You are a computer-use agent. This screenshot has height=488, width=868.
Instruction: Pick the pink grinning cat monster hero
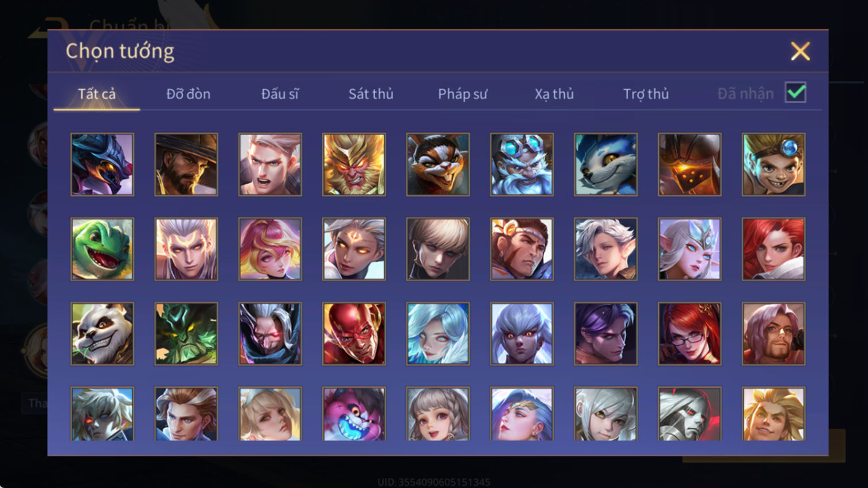point(354,414)
